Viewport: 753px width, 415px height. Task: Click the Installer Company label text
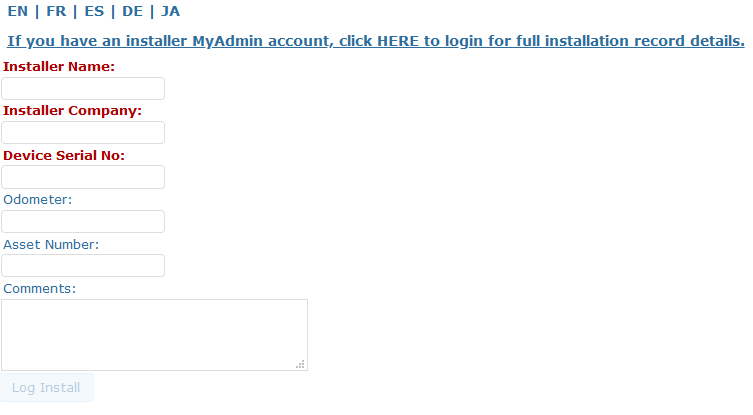pos(72,111)
